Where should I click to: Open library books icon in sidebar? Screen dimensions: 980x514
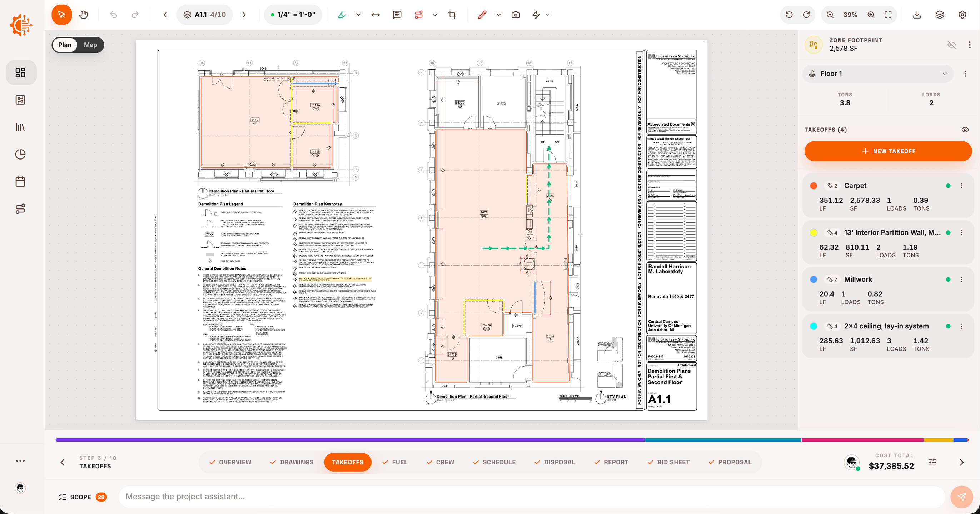(x=21, y=127)
